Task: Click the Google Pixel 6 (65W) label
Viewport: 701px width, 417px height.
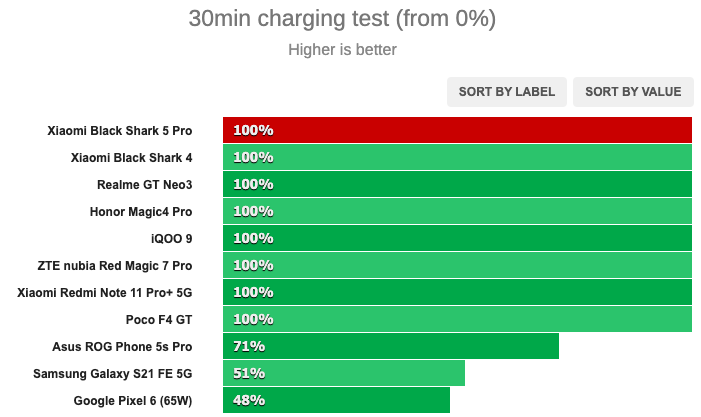Action: tap(133, 401)
